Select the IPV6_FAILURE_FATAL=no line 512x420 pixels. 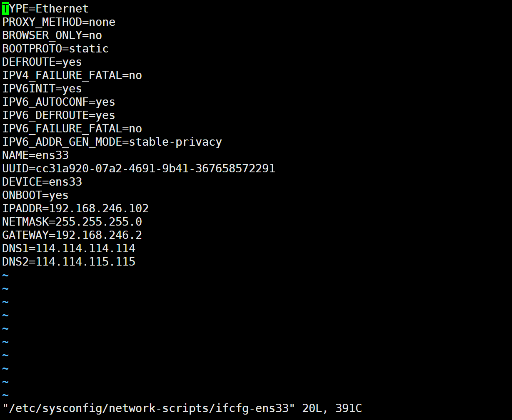point(72,129)
